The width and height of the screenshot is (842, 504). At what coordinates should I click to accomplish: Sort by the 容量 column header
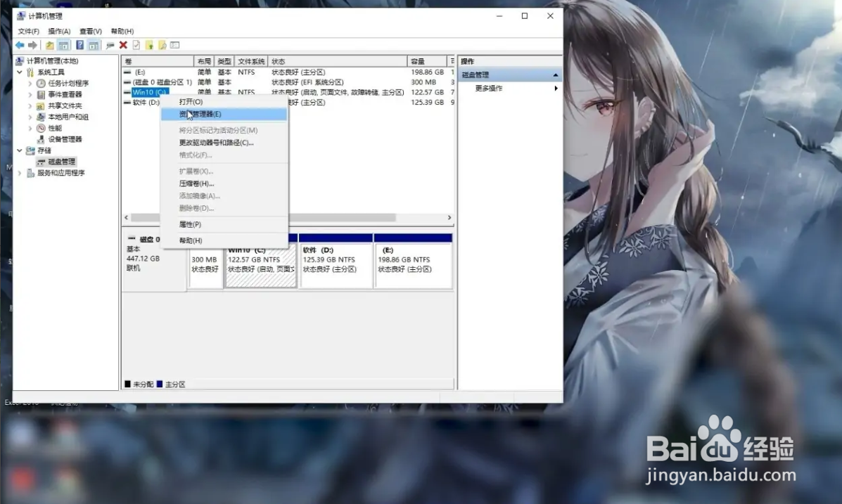pos(427,61)
